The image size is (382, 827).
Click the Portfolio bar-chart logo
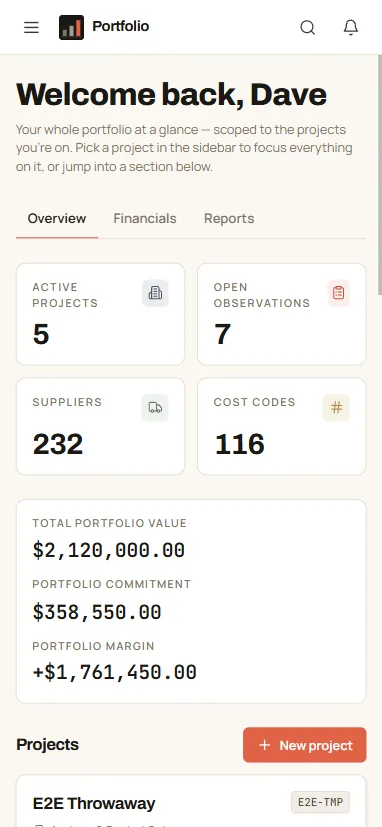pos(71,27)
